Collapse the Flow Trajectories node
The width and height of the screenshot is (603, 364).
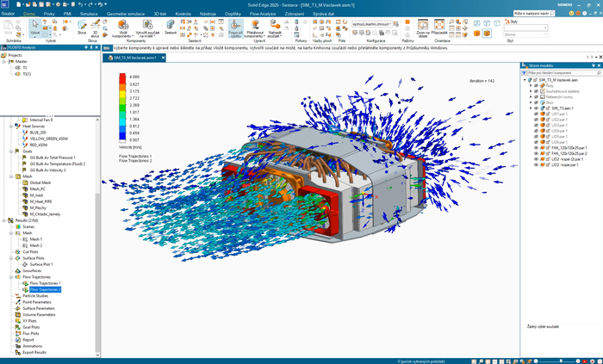click(11, 277)
